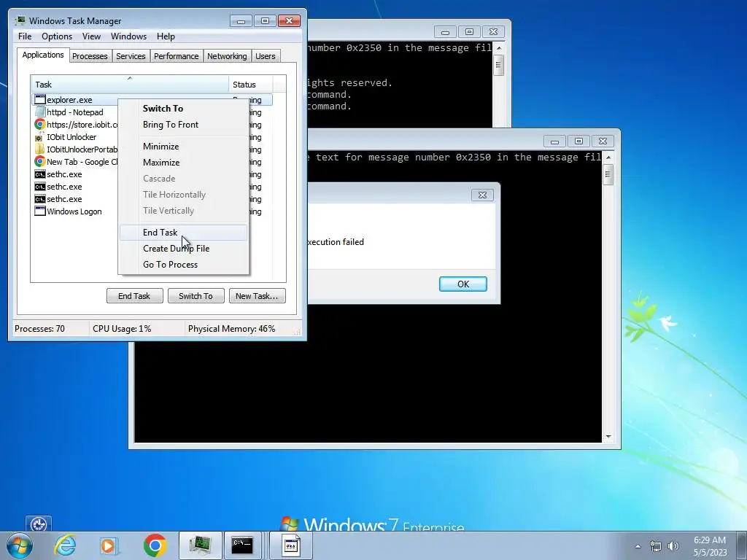Open the Help menu
747x560 pixels.
(166, 36)
